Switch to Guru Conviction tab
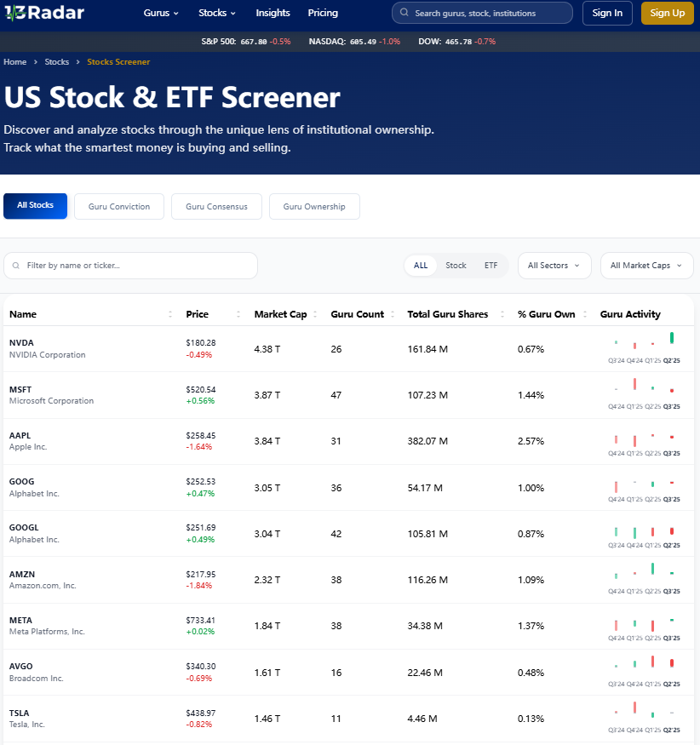The width and height of the screenshot is (700, 745). (x=119, y=206)
